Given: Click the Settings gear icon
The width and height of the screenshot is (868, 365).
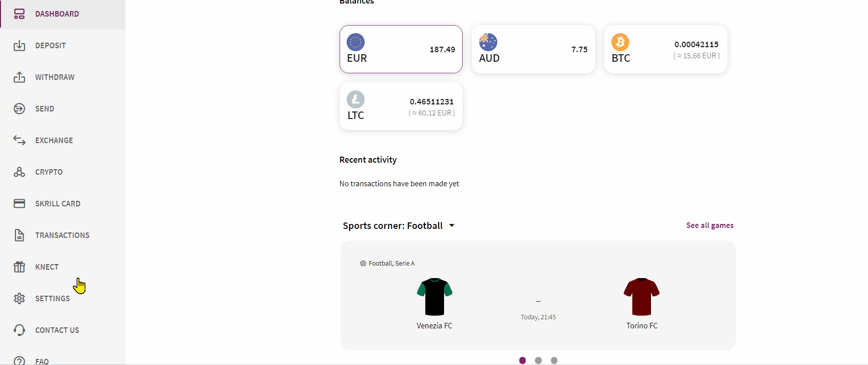Looking at the screenshot, I should (19, 299).
